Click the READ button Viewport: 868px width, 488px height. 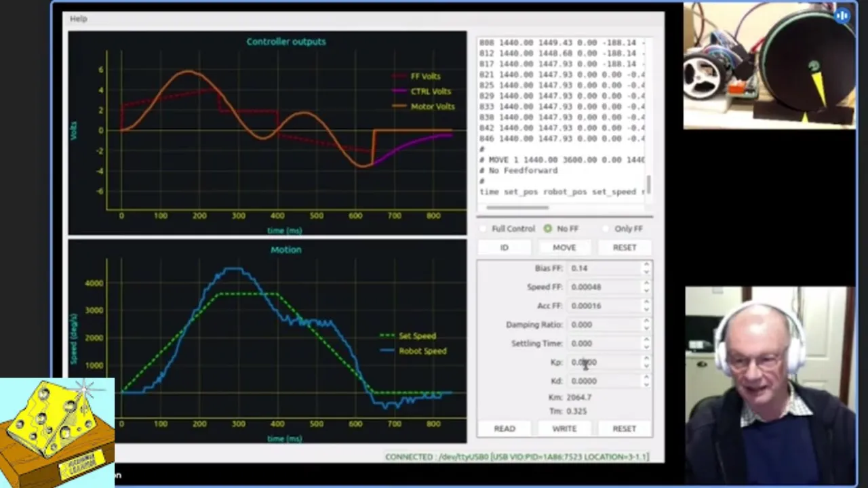tap(504, 428)
